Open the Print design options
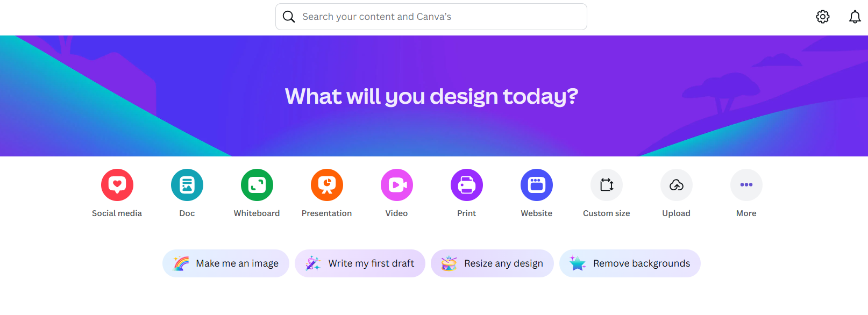868x315 pixels. tap(467, 185)
